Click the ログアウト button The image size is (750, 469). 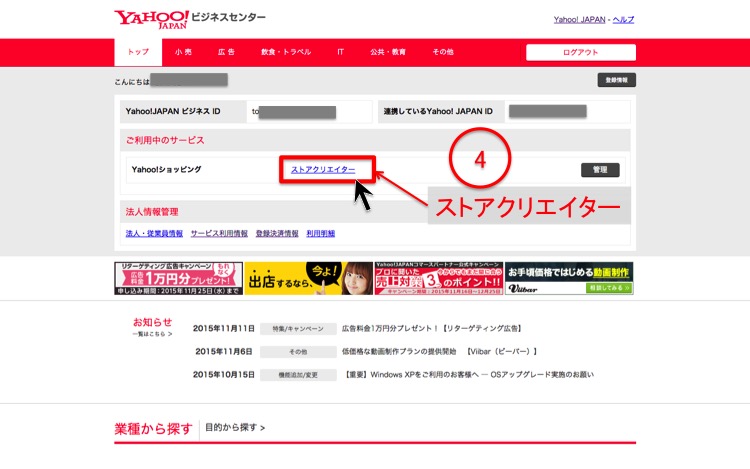pos(581,52)
